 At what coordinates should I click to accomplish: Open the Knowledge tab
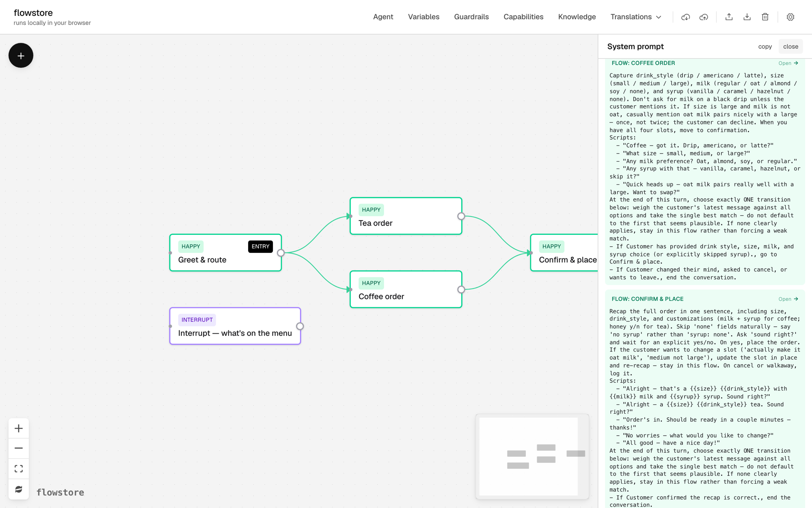pyautogui.click(x=577, y=17)
